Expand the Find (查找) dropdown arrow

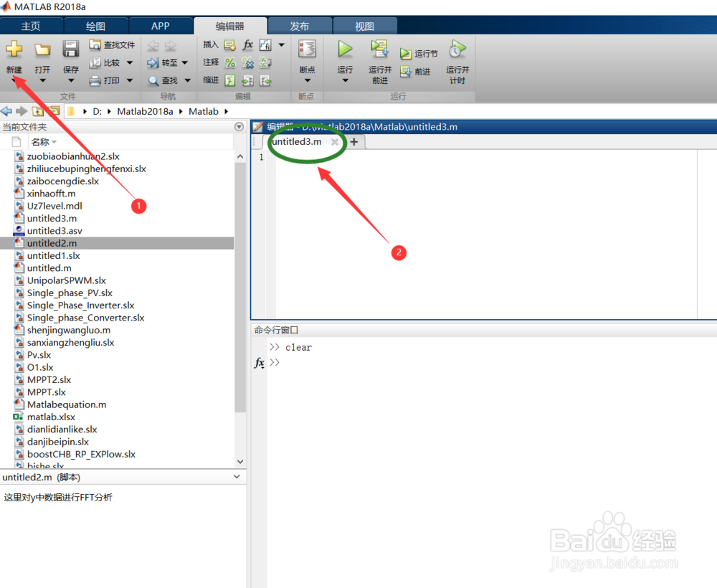click(x=188, y=80)
